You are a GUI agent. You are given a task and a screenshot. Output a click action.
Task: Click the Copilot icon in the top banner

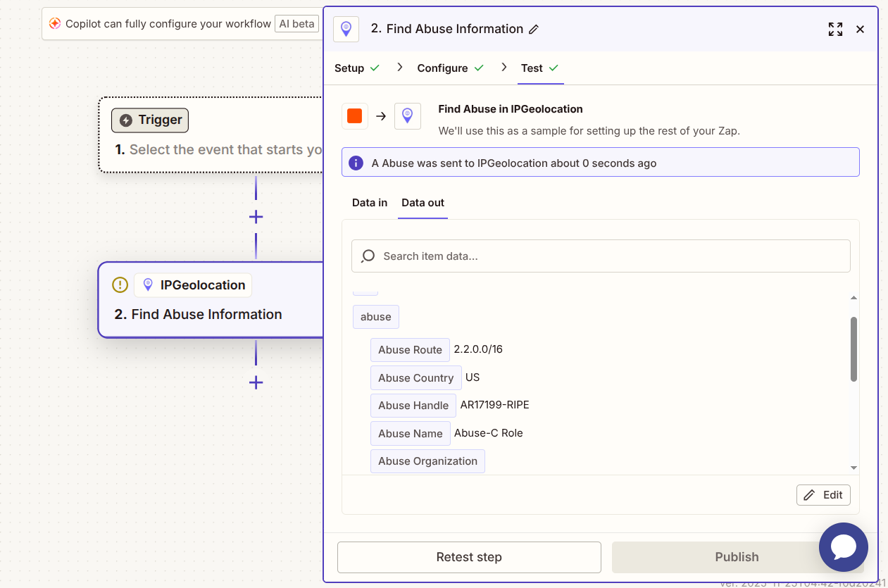point(55,24)
